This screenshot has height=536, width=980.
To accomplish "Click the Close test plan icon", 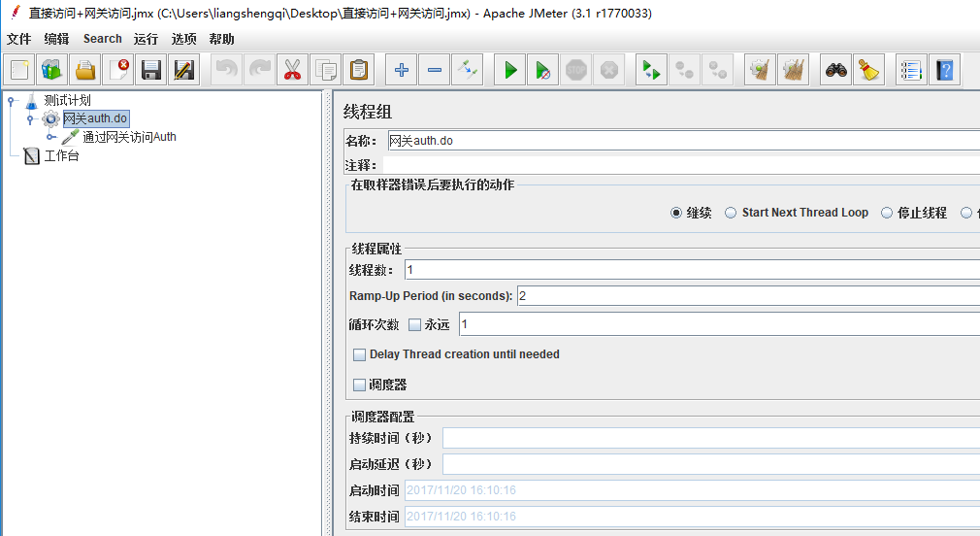I will pyautogui.click(x=118, y=69).
